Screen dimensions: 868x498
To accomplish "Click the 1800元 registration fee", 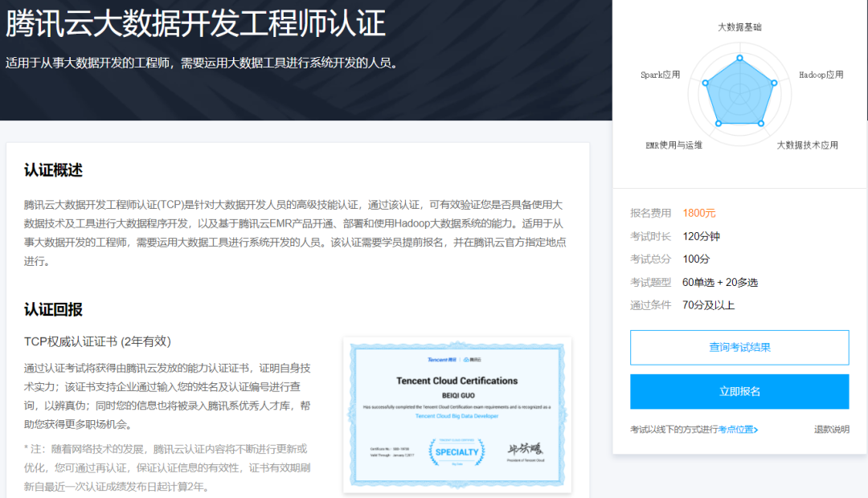I will coord(698,213).
